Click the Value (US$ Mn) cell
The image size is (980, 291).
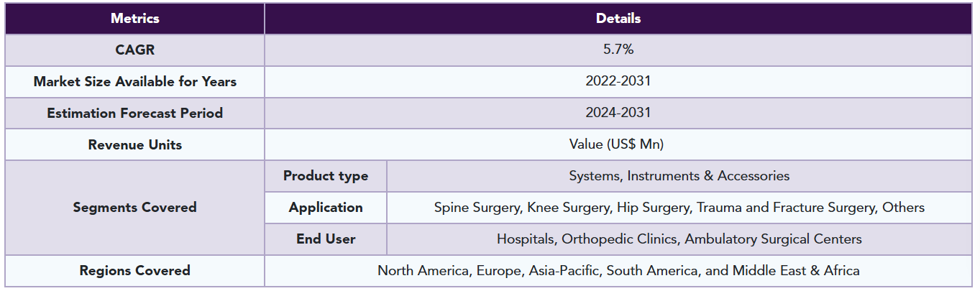[x=618, y=144]
